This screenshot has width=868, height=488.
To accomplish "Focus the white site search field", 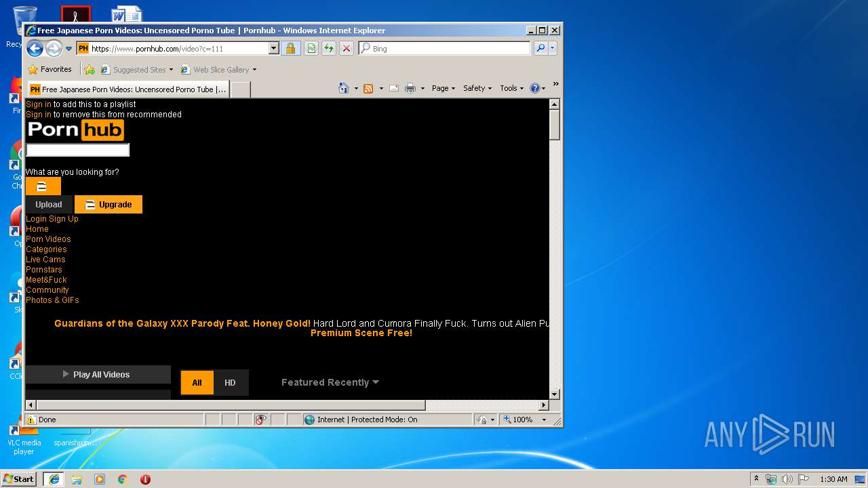I will 78,150.
